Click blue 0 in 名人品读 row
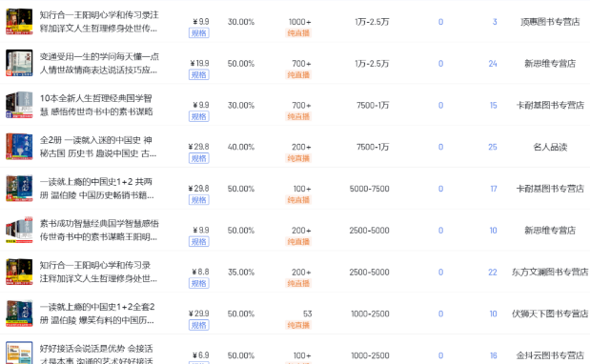This screenshot has height=364, width=590. [440, 147]
